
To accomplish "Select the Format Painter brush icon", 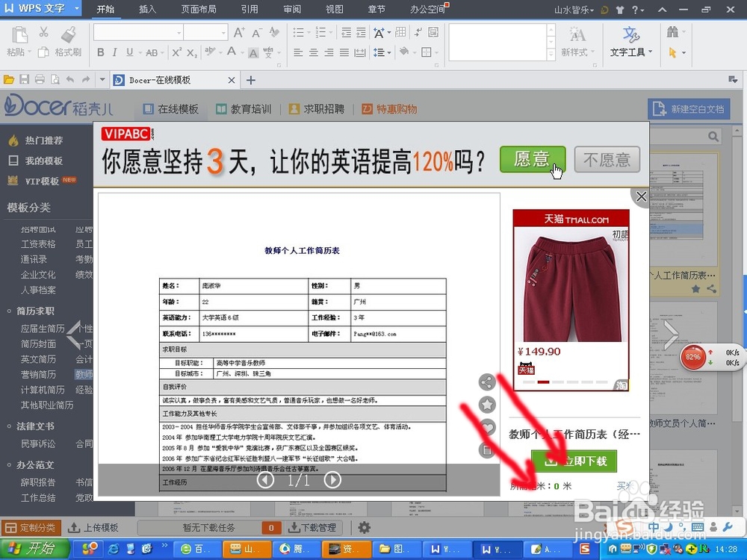I will 69,34.
